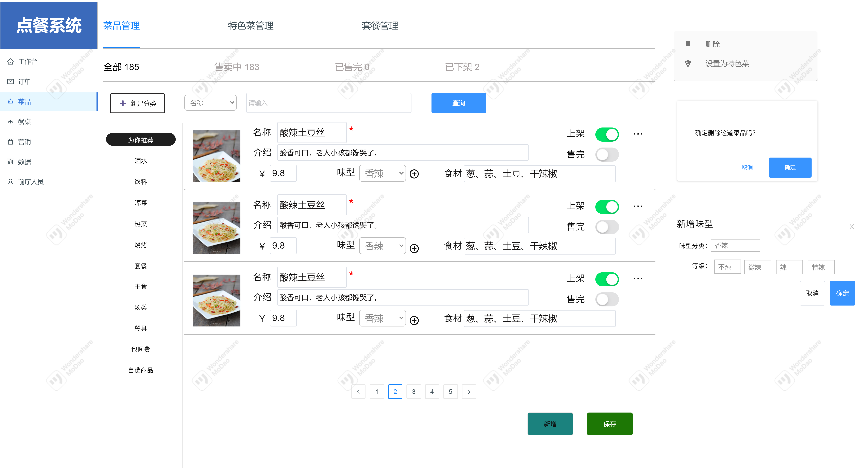Click second dish's 介绍 description field
The width and height of the screenshot is (868, 474).
403,225
